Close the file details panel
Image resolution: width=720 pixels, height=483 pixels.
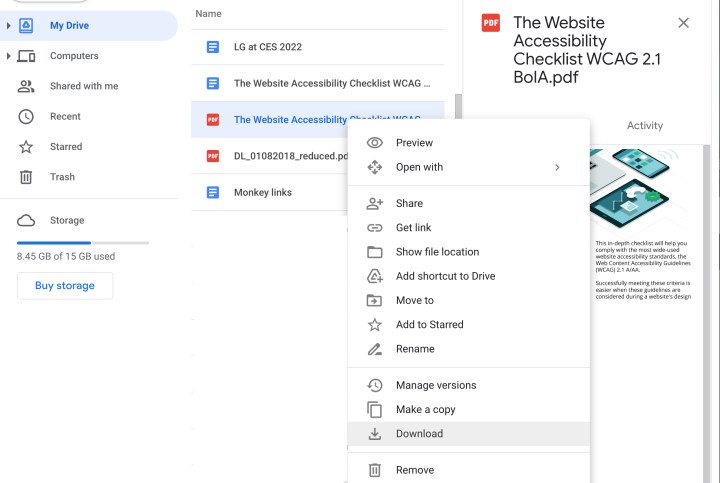pyautogui.click(x=683, y=22)
